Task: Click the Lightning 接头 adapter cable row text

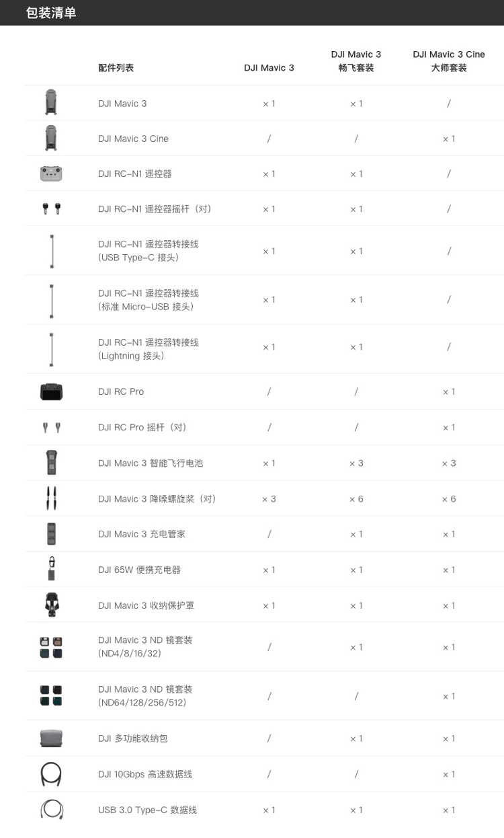Action: click(x=149, y=349)
